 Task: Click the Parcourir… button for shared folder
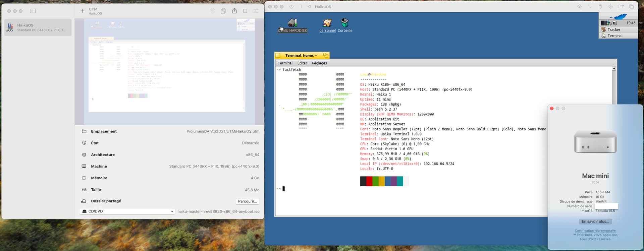click(248, 201)
